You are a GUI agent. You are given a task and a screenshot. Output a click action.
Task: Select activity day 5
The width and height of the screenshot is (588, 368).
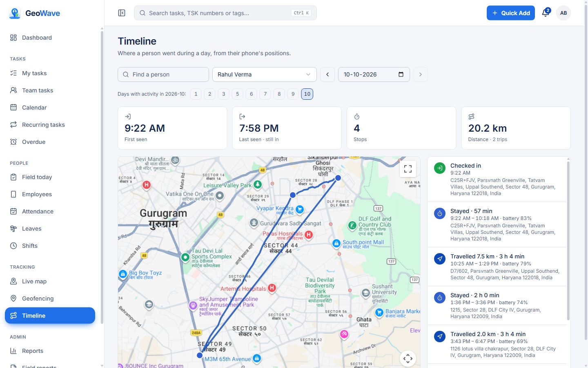point(238,94)
